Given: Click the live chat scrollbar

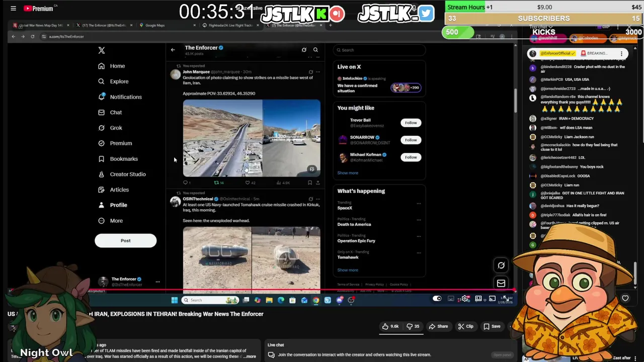Looking at the screenshot, I should tap(636, 272).
